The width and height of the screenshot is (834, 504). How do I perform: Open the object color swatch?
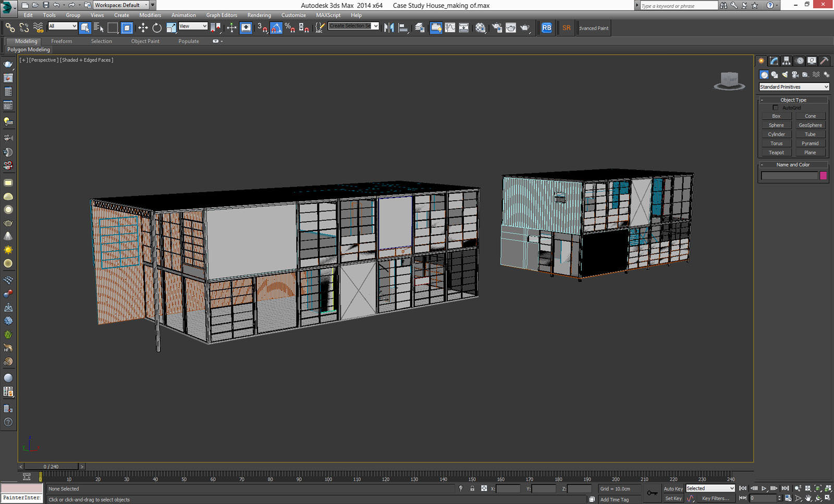(824, 176)
